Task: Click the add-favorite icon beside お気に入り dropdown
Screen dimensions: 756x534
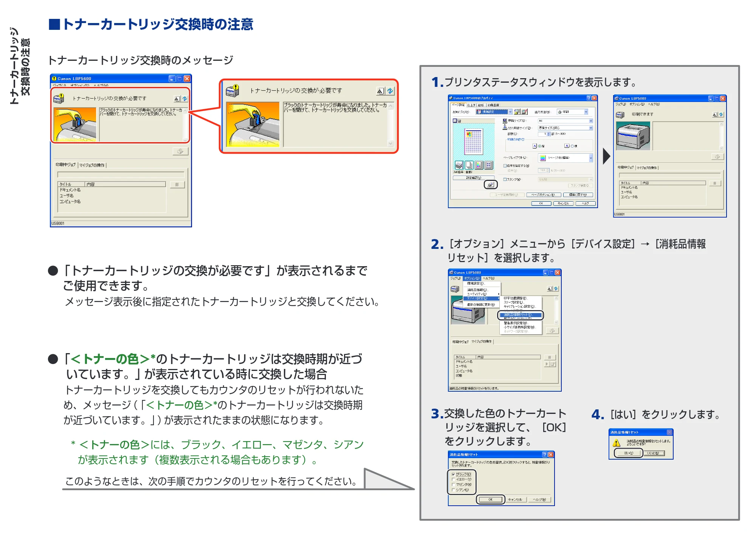Action: [x=517, y=112]
